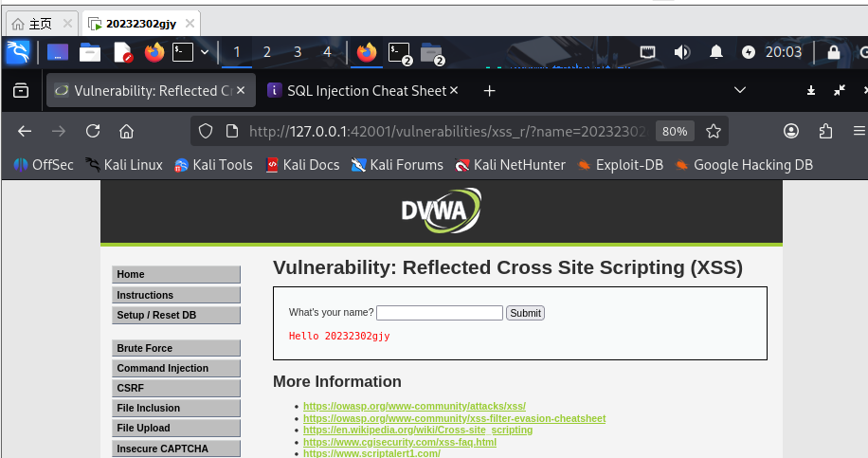Click the volume speaker tray icon
The height and width of the screenshot is (458, 868).
(682, 52)
